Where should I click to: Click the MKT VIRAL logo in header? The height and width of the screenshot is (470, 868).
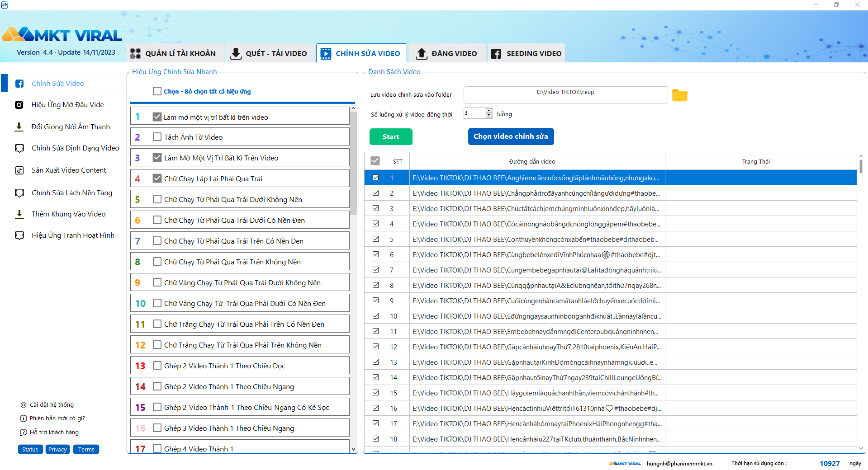62,34
